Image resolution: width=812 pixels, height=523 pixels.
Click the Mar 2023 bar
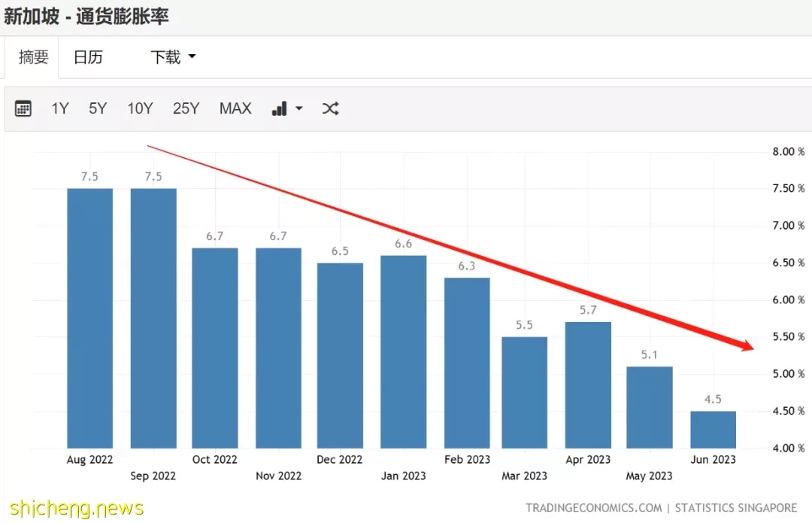point(525,393)
